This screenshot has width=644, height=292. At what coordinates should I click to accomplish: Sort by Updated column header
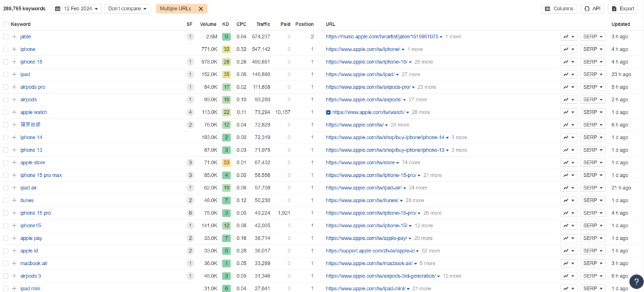point(621,25)
